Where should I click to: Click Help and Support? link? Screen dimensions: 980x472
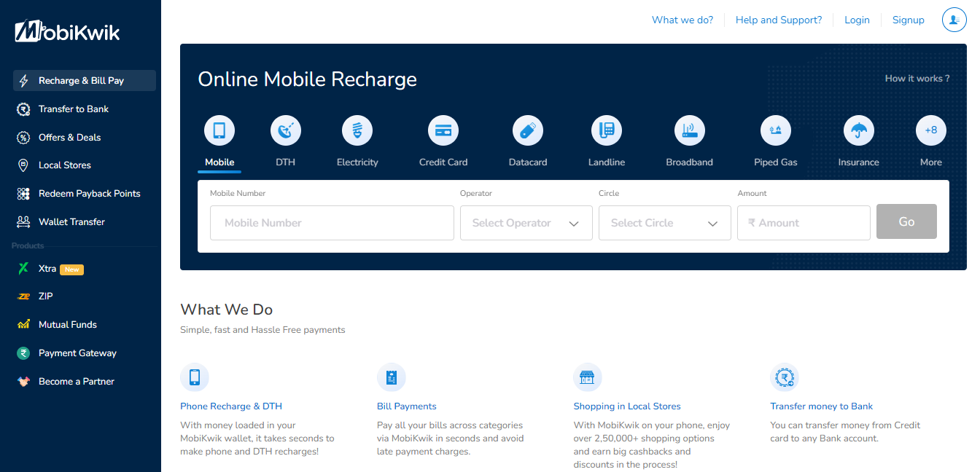(x=779, y=20)
